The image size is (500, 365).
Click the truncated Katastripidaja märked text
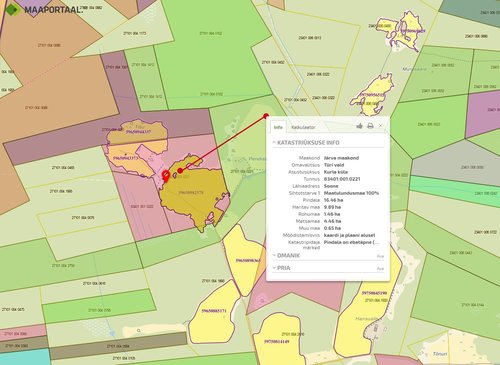[x=351, y=242]
